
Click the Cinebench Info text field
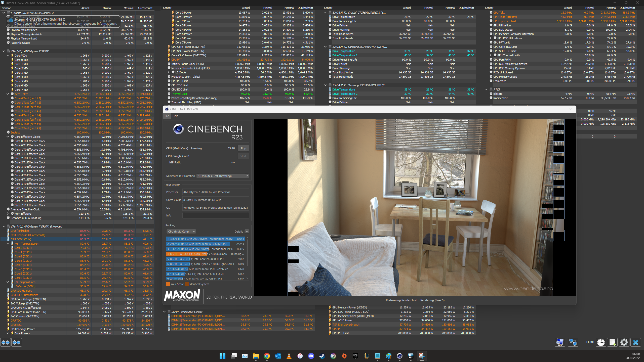[x=216, y=215]
